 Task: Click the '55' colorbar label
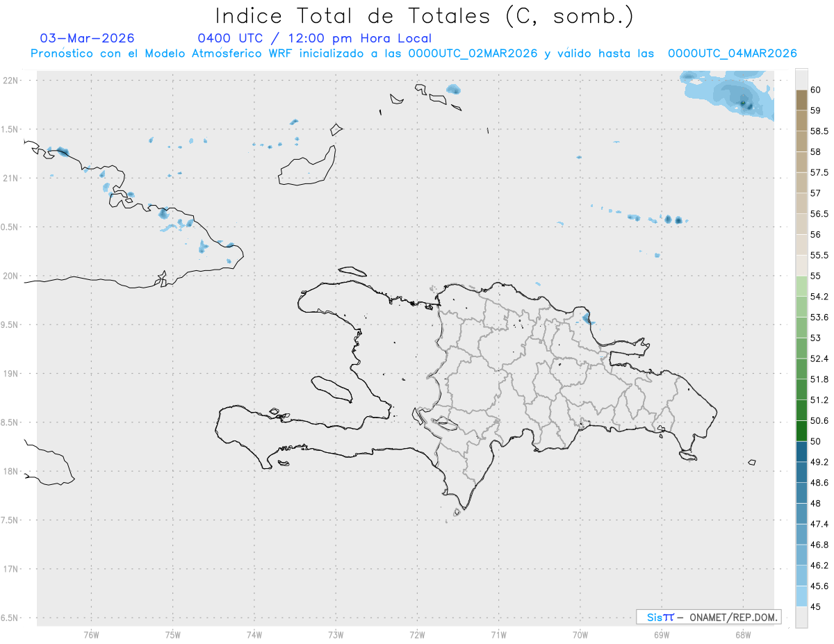pyautogui.click(x=815, y=276)
